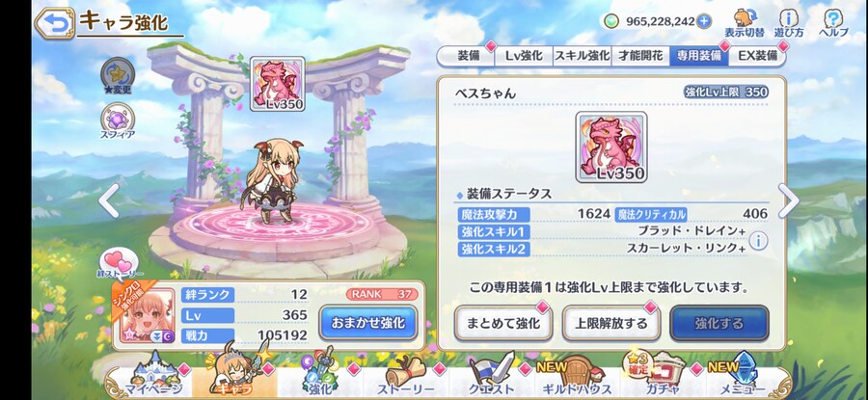Switch to the スキル強化 tab

click(x=582, y=56)
